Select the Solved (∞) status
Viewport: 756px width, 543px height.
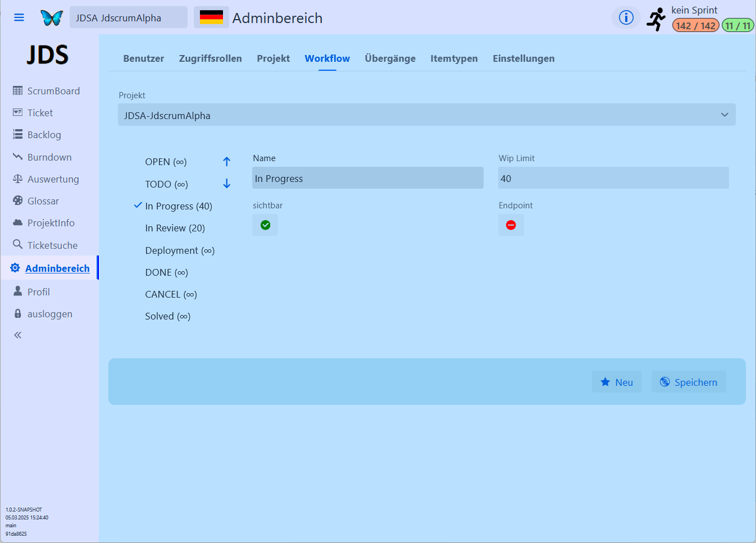click(168, 316)
